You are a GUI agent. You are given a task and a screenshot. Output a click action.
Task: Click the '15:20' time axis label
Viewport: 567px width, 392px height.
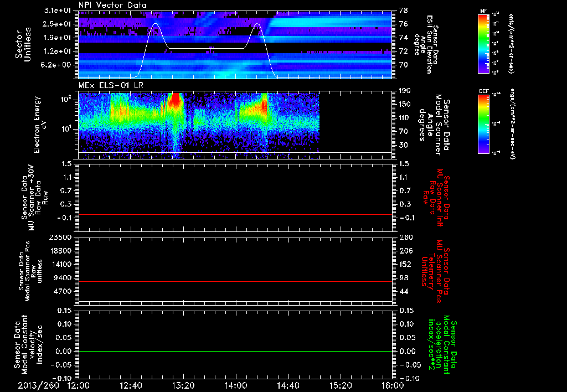coord(341,385)
